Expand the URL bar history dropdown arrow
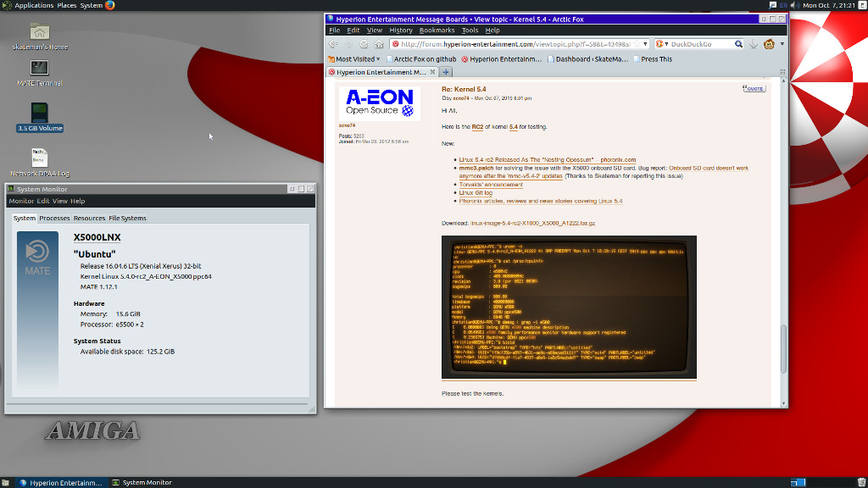This screenshot has width=868, height=488. pos(645,44)
